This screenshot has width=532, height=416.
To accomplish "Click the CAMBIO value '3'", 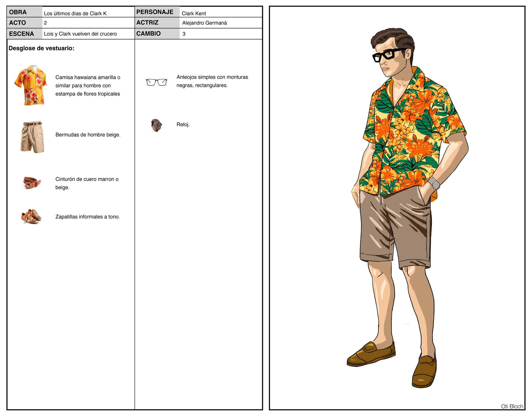I will [184, 34].
